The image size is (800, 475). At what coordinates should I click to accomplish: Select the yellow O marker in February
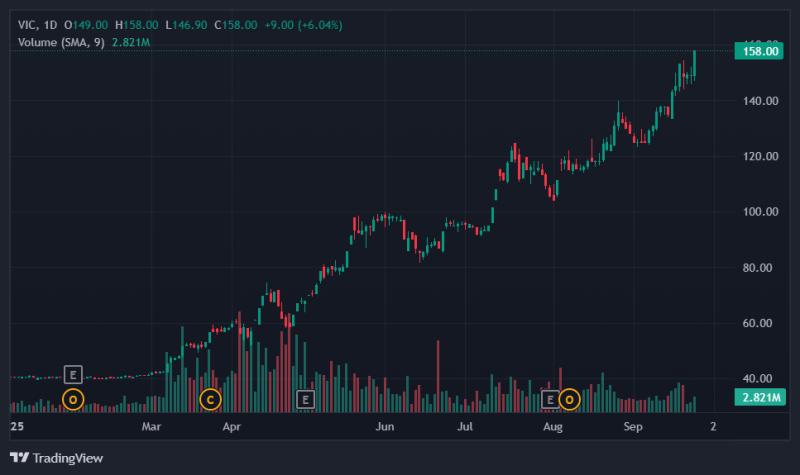click(x=73, y=399)
